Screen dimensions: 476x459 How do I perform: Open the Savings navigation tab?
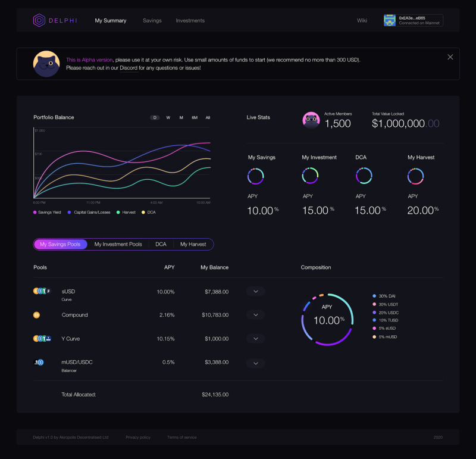pos(152,21)
